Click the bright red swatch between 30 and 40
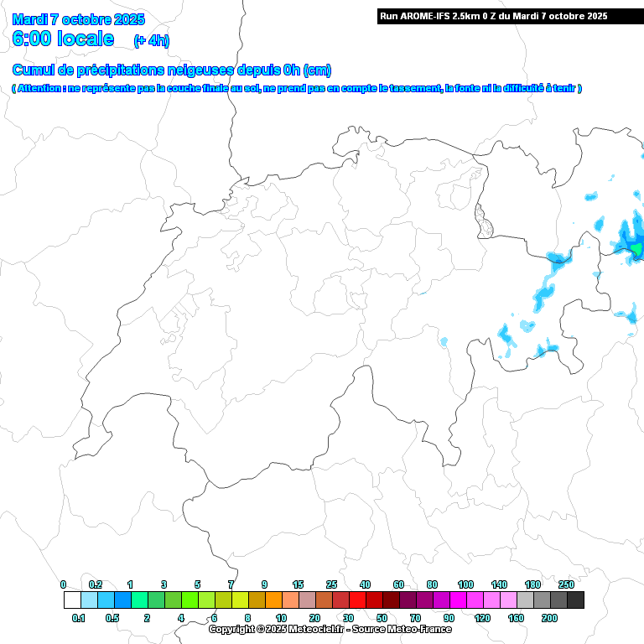 (x=357, y=600)
